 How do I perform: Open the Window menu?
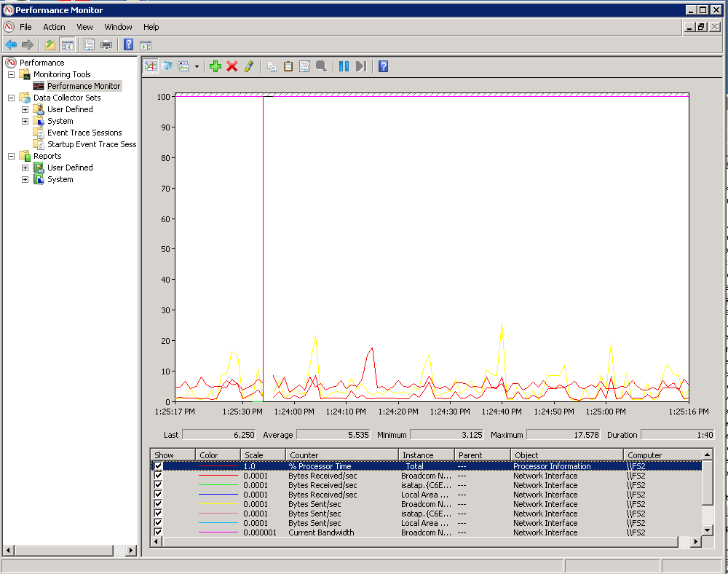[118, 27]
